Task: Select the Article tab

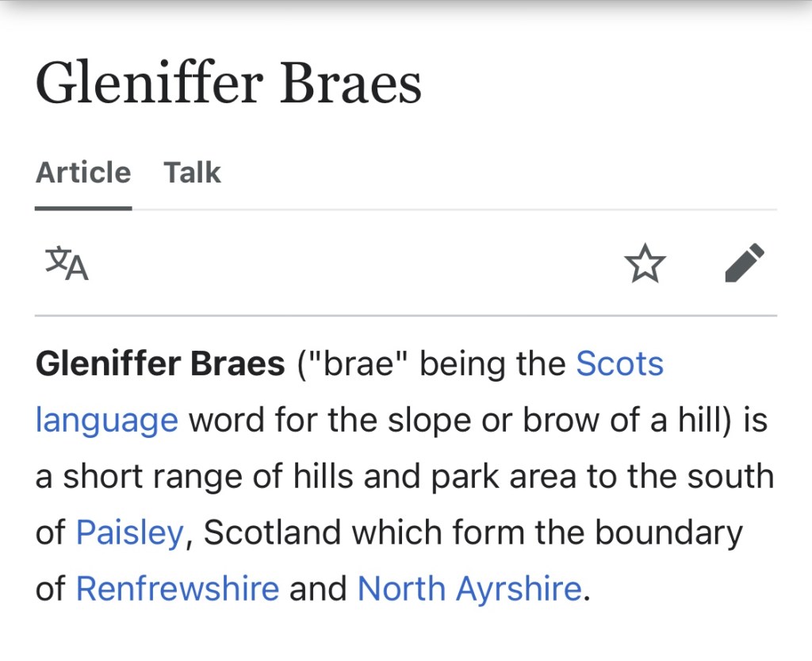Action: [83, 172]
